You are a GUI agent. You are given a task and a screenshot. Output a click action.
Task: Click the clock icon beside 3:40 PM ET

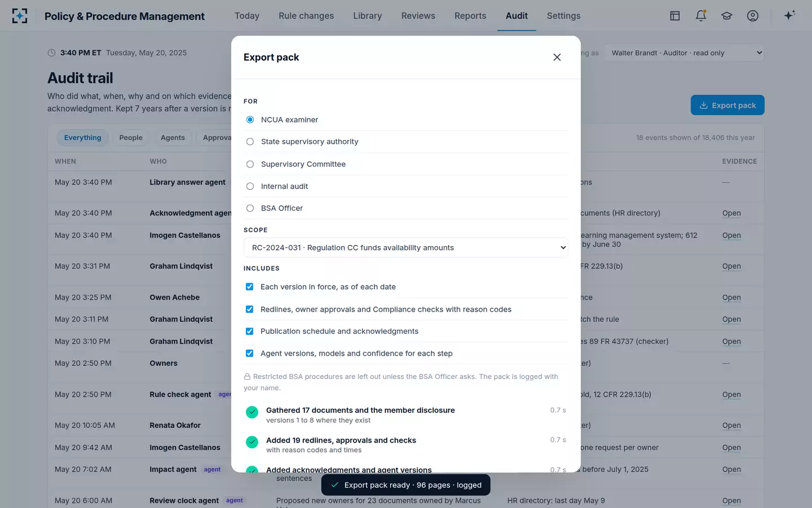click(51, 52)
